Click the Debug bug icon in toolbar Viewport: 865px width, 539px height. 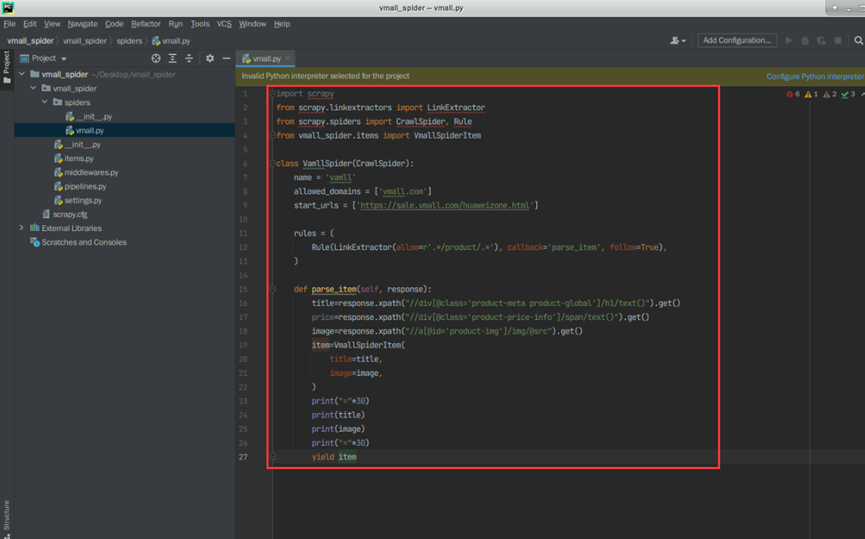click(x=805, y=41)
